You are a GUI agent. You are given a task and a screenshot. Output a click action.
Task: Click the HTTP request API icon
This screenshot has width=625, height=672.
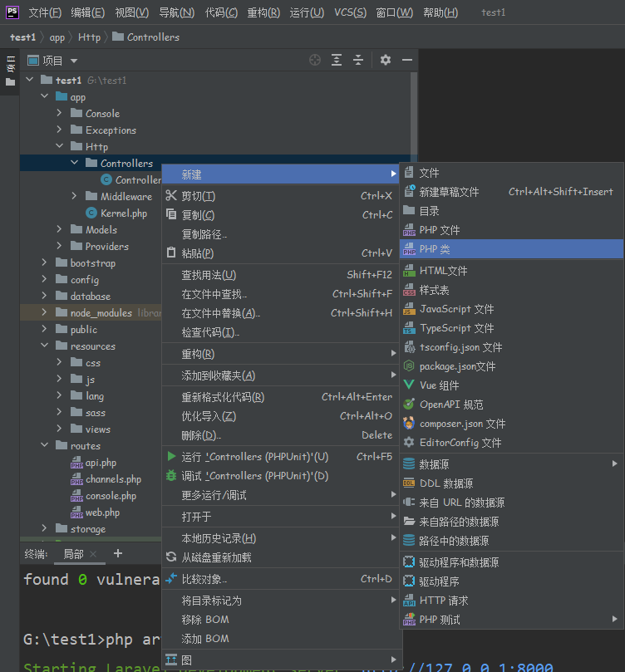pos(409,600)
